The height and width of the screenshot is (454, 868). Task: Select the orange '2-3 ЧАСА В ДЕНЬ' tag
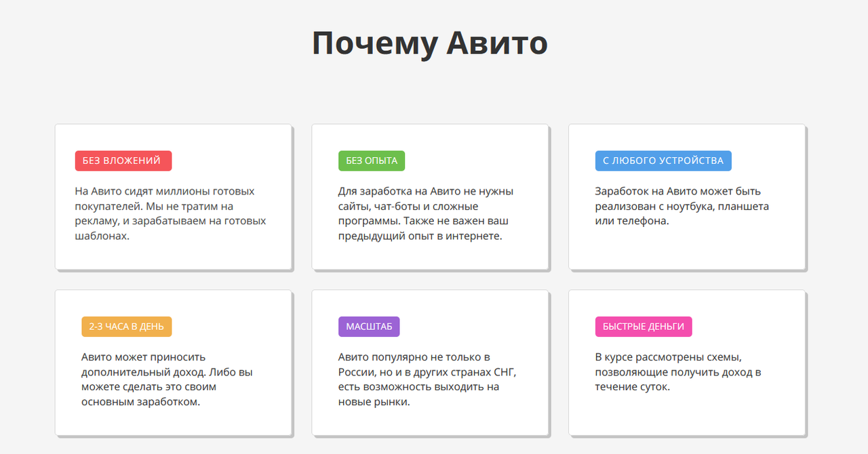(126, 326)
